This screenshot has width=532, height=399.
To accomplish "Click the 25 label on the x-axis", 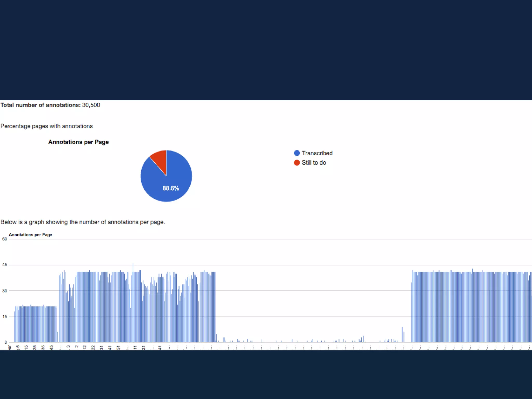I will click(x=35, y=347).
